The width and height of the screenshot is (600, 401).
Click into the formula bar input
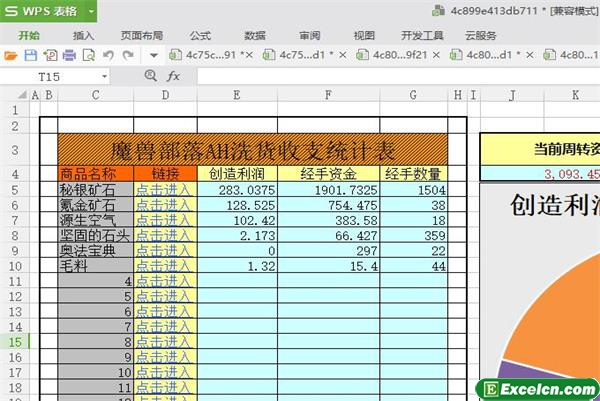click(x=398, y=77)
